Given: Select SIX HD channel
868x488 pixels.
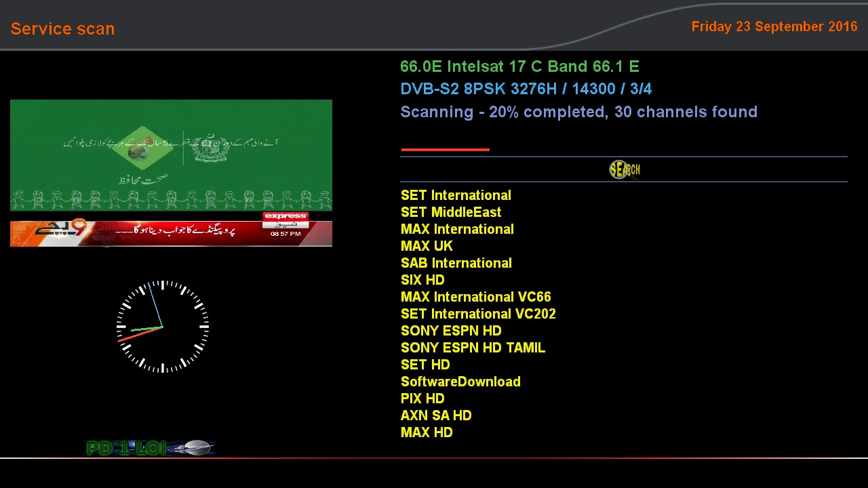Looking at the screenshot, I should 422,280.
